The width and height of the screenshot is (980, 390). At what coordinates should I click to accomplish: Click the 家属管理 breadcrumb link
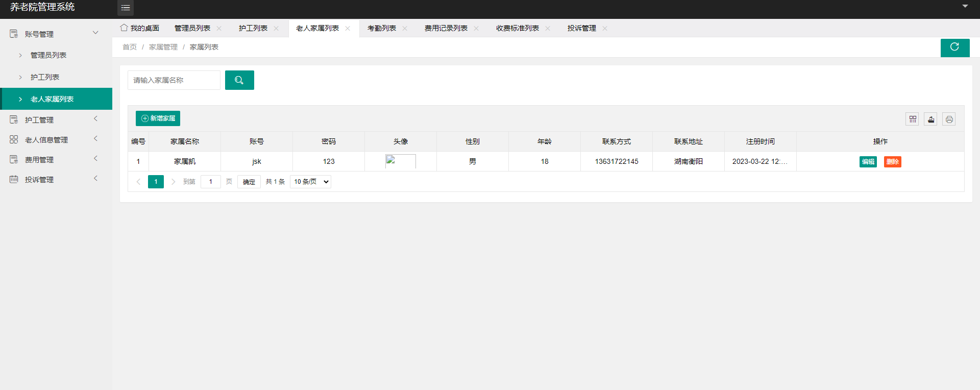tap(163, 47)
